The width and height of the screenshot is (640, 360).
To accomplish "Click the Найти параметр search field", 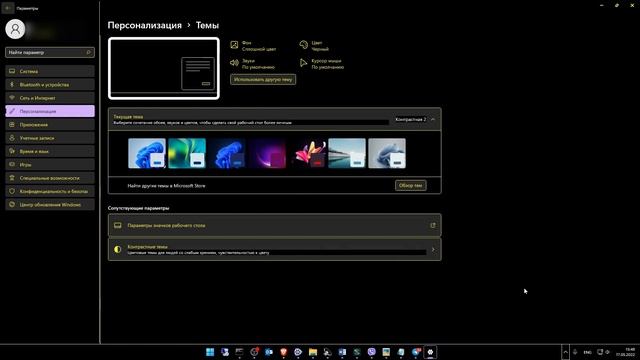I will pyautogui.click(x=50, y=52).
